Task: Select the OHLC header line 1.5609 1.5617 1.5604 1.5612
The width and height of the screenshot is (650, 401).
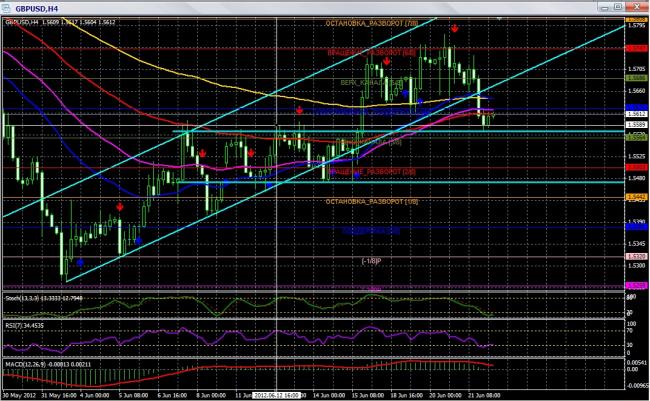Action: pyautogui.click(x=79, y=22)
